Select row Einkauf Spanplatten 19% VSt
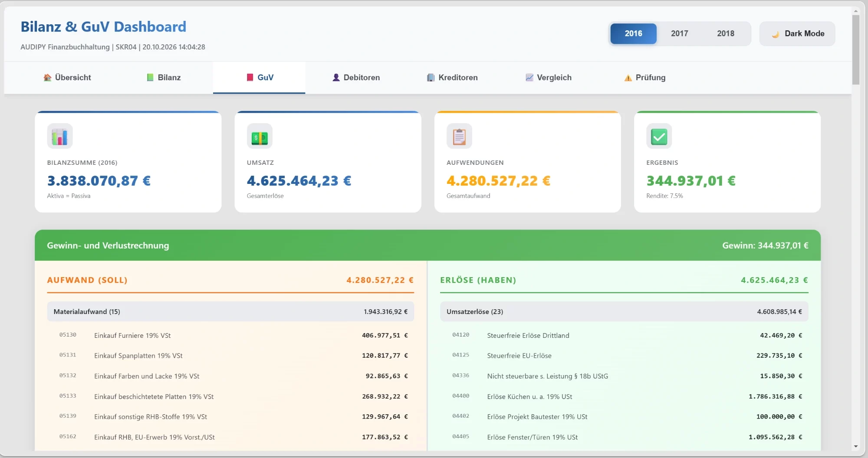Image resolution: width=868 pixels, height=458 pixels. 230,356
